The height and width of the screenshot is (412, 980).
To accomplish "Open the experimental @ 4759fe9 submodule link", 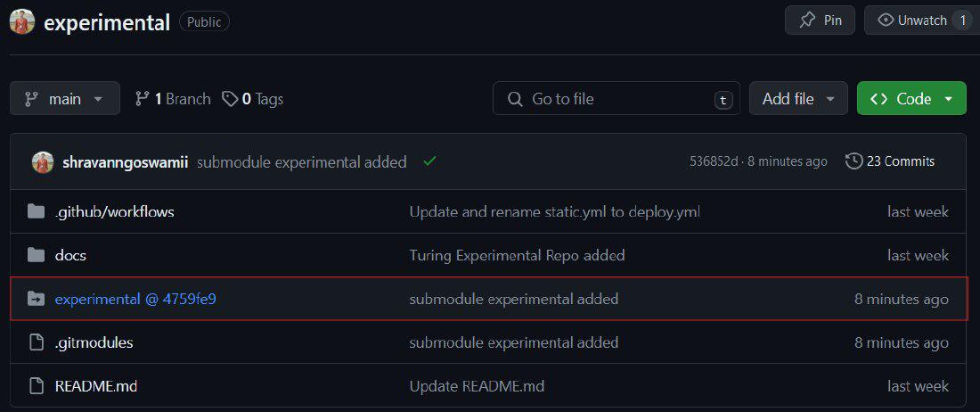I will tap(135, 299).
